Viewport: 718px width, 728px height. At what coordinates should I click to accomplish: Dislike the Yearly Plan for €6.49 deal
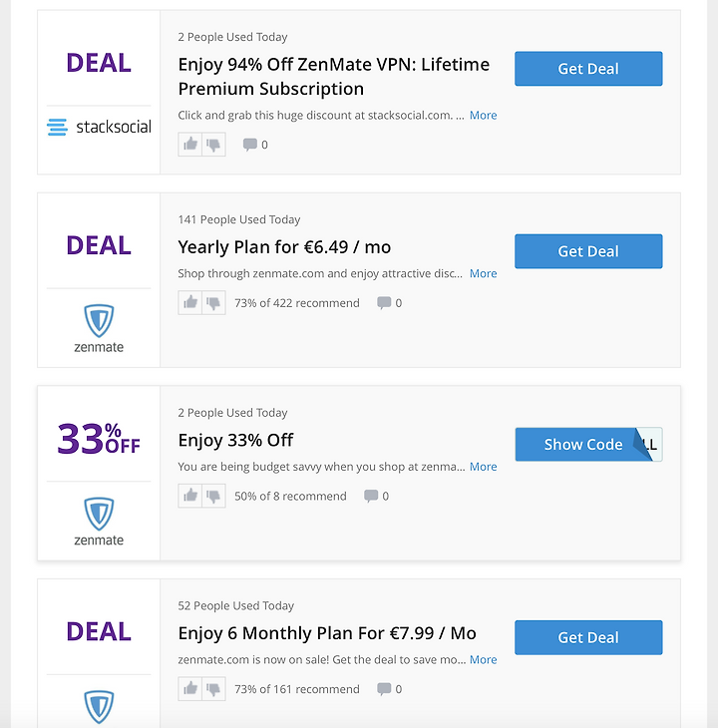[x=214, y=303]
